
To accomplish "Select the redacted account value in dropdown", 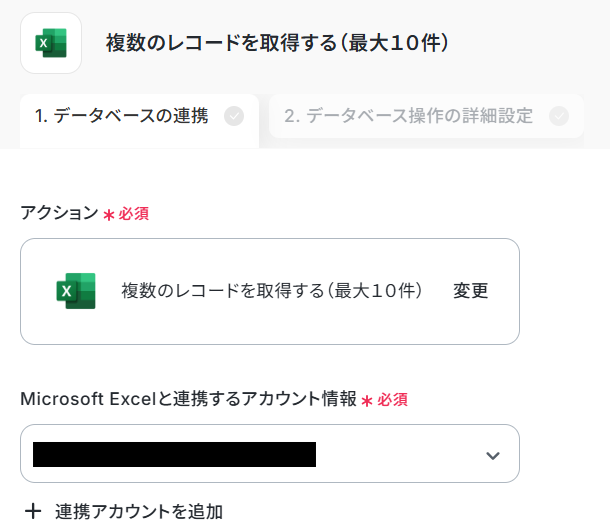I will 174,454.
